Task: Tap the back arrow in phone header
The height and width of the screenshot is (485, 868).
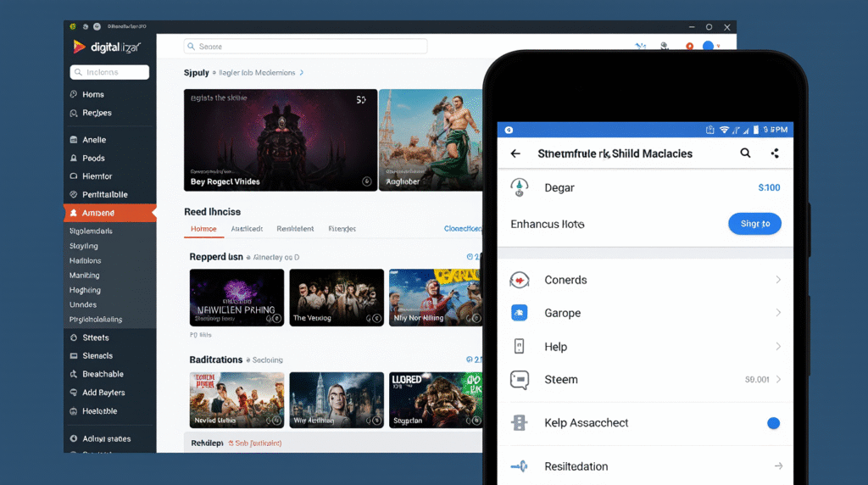Action: pos(515,153)
